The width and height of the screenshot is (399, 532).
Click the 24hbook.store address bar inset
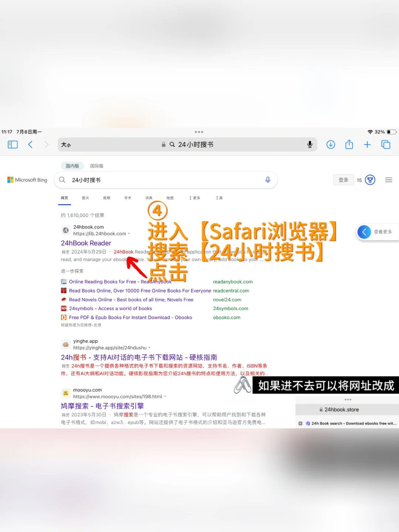pyautogui.click(x=347, y=410)
